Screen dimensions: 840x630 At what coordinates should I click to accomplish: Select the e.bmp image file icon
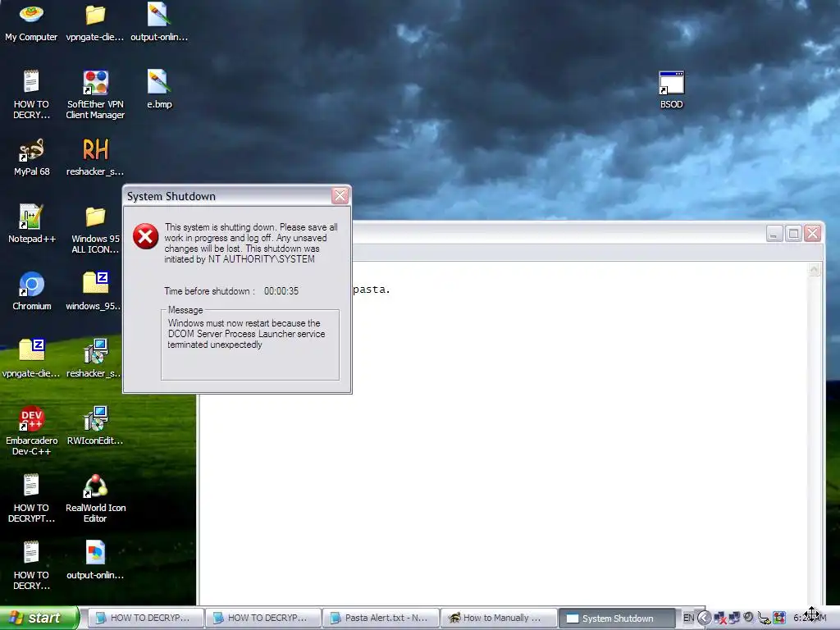click(159, 89)
